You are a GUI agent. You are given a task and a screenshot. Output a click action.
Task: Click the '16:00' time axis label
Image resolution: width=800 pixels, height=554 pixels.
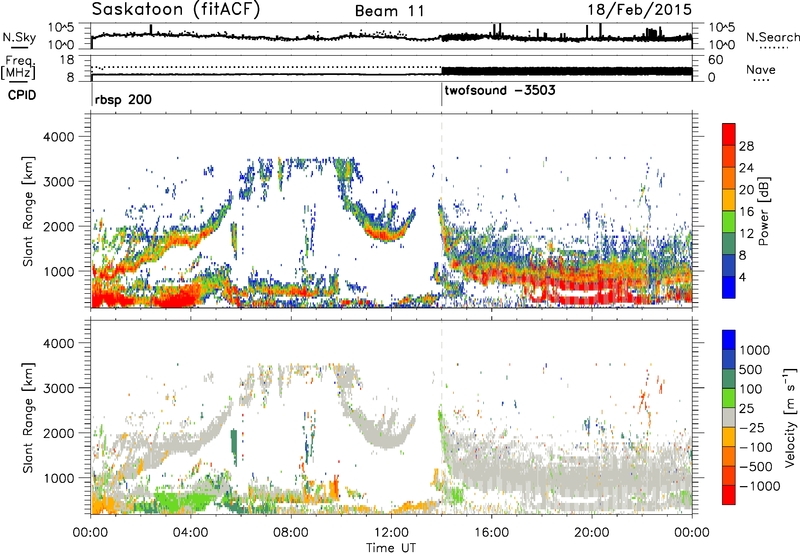[x=491, y=533]
